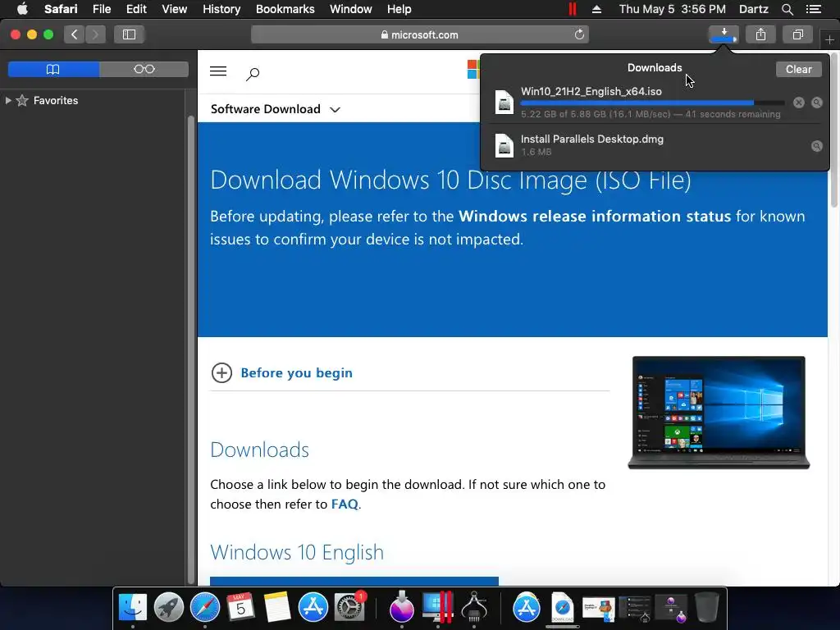Go back using Safari's back arrow
Screen dimensions: 840x630
(75, 34)
